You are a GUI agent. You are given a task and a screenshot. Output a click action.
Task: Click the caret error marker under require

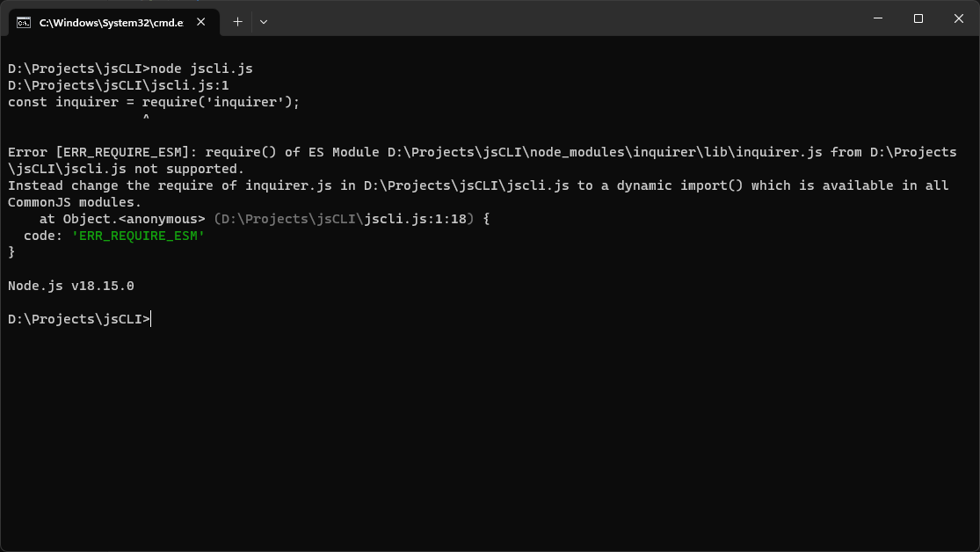[x=146, y=118]
